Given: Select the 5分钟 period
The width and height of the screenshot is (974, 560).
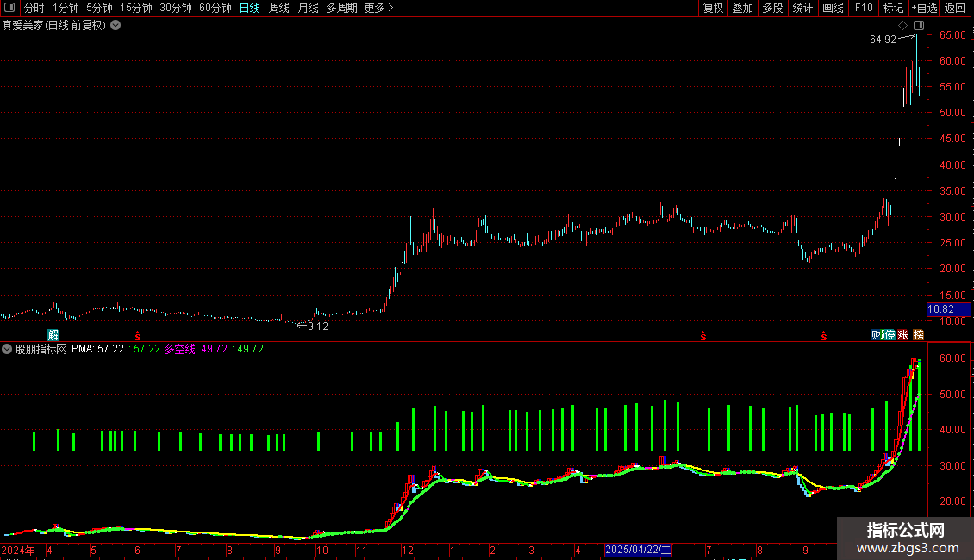Looking at the screenshot, I should click(99, 8).
